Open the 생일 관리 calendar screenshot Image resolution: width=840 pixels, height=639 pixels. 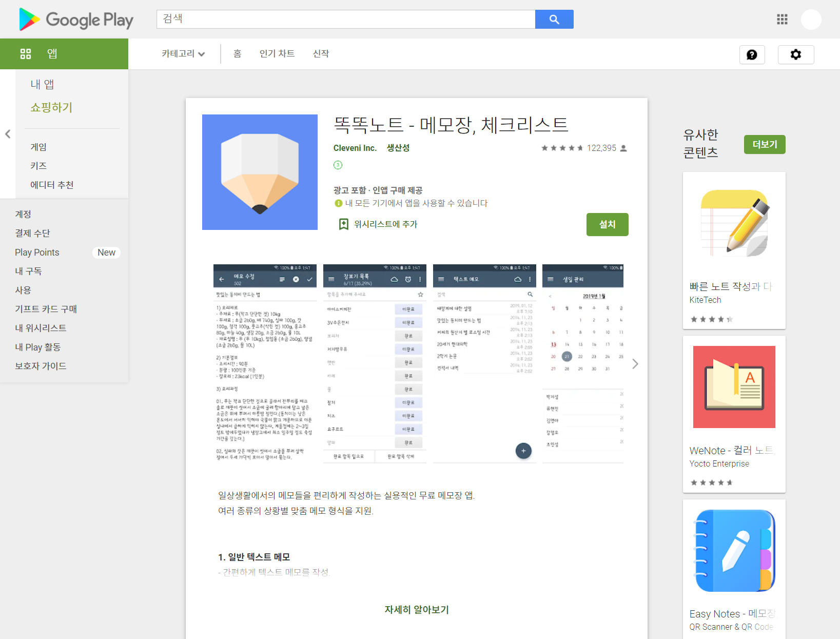pyautogui.click(x=583, y=364)
